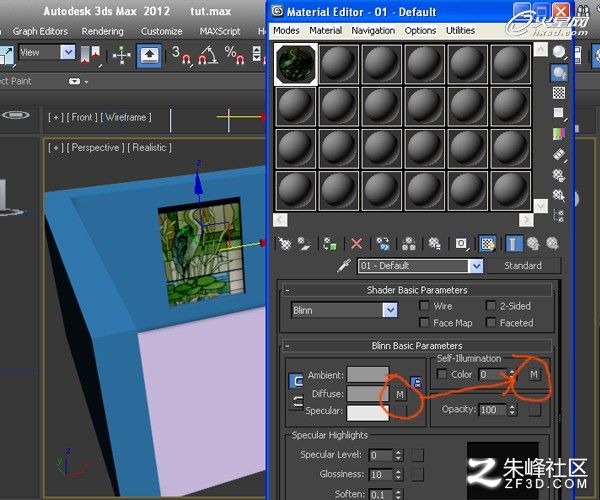Screen dimensions: 600x500
Task: Click Go to Parent icon
Action: coord(533,244)
